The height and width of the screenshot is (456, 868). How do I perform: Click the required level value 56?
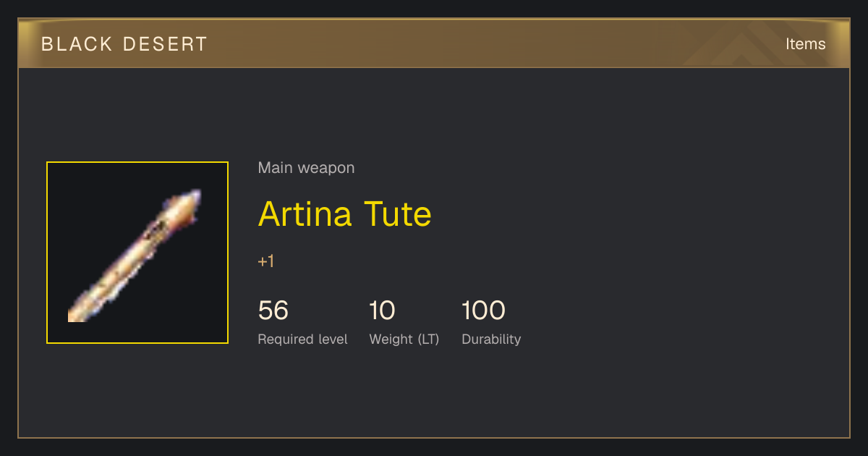[273, 311]
